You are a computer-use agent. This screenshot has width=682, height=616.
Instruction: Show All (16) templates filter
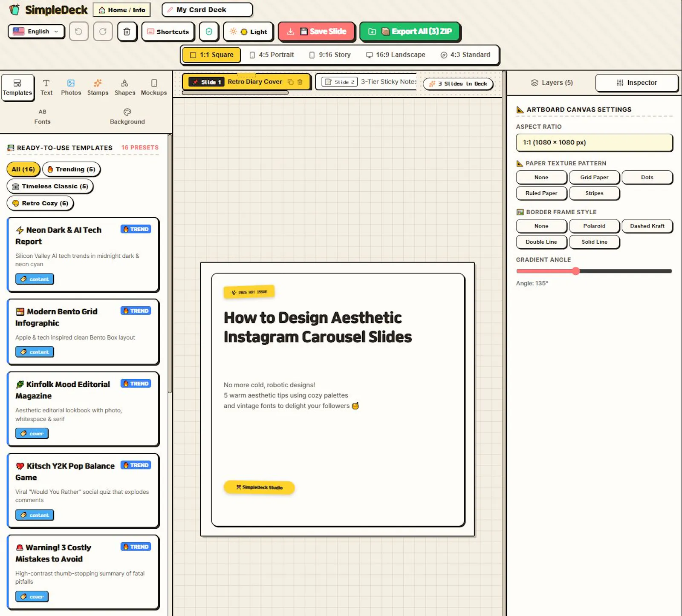(23, 169)
